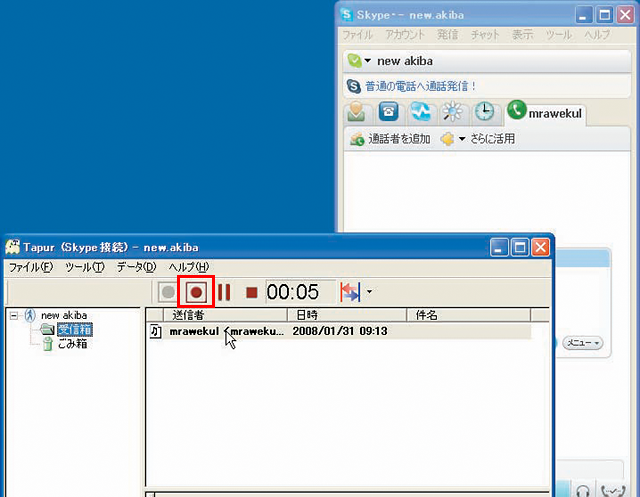Close the Skype window
Image resolution: width=640 pixels, height=497 pixels.
coord(626,16)
